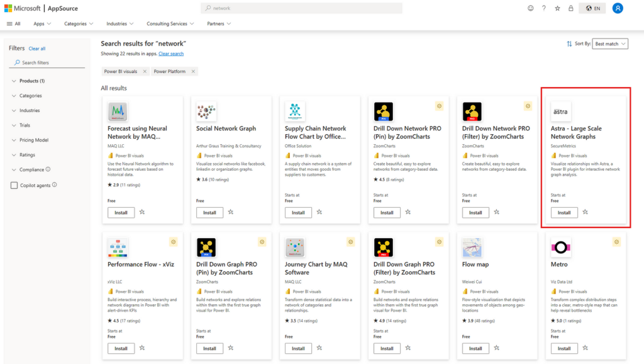Open the Consulting Services menu

(x=170, y=24)
